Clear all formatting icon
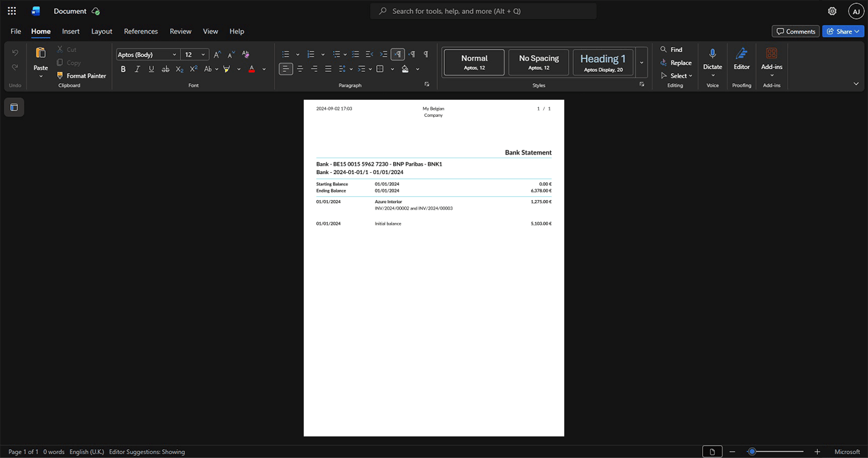 [x=245, y=55]
